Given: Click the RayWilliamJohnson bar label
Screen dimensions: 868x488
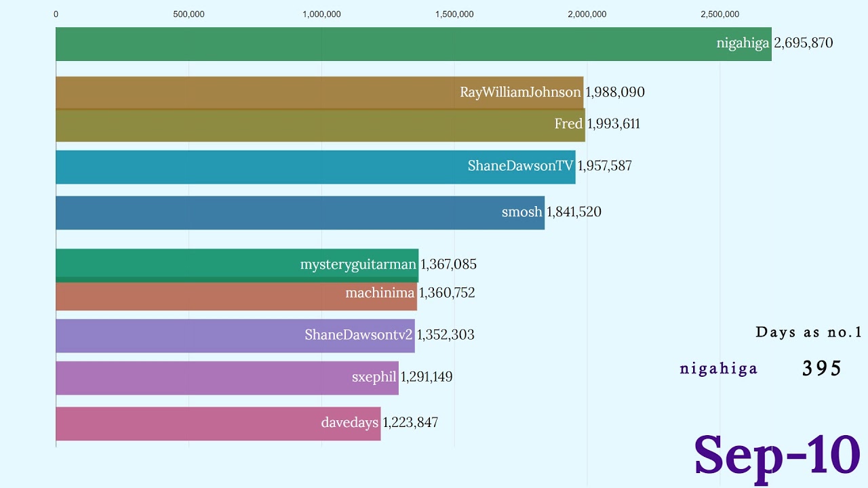Looking at the screenshot, I should coord(520,92).
